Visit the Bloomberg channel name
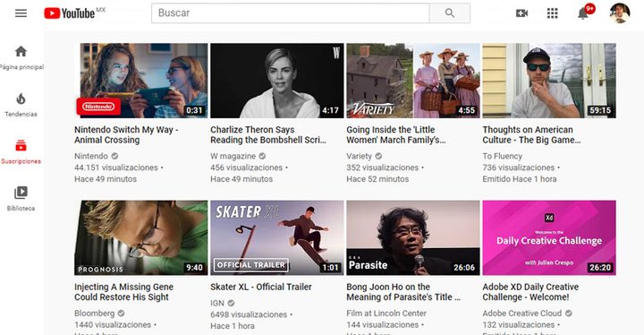Viewport: 644px width, 335px height. [95, 314]
